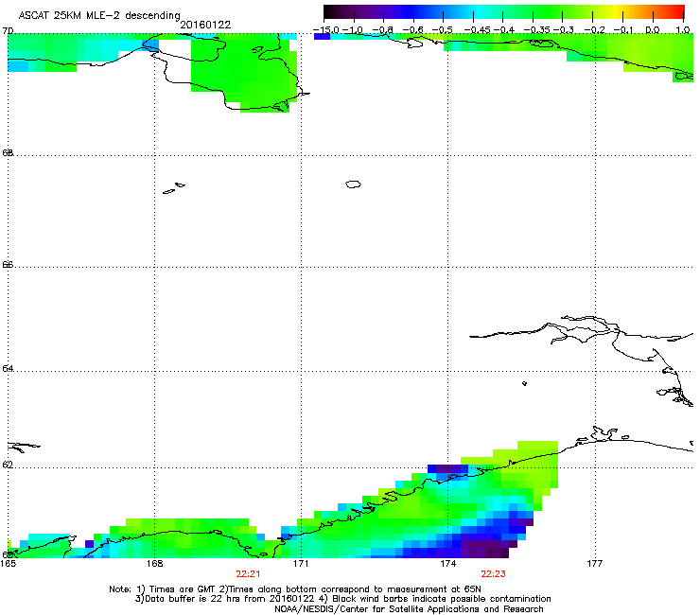Click the red time stamp '22:23'
Screen dimensions: 700x615
493,574
